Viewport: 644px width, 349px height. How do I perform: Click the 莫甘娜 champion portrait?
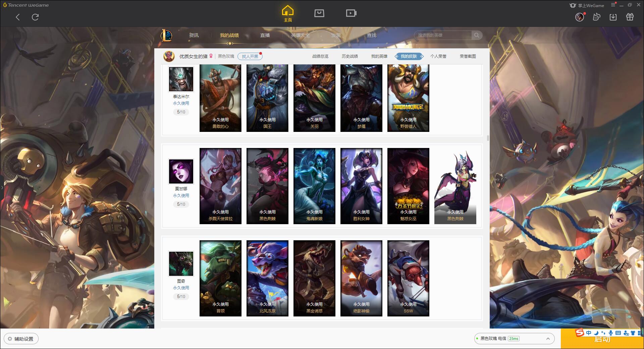[x=181, y=171]
